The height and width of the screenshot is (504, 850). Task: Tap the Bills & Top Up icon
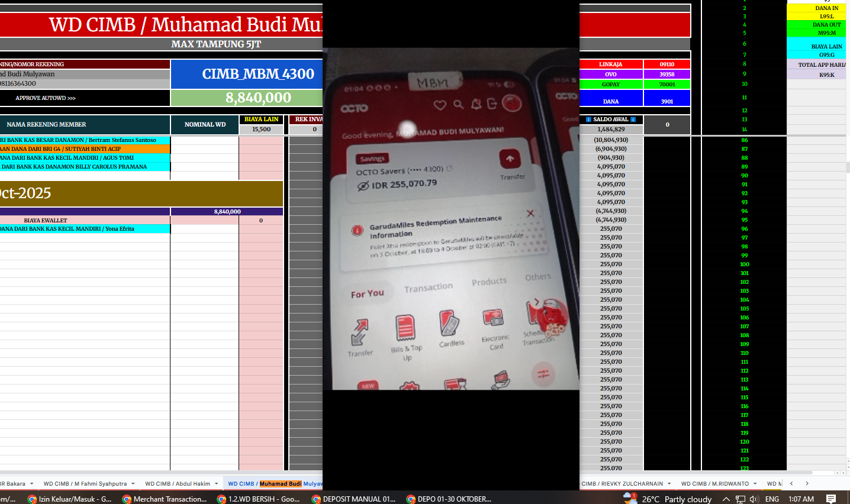pyautogui.click(x=405, y=328)
